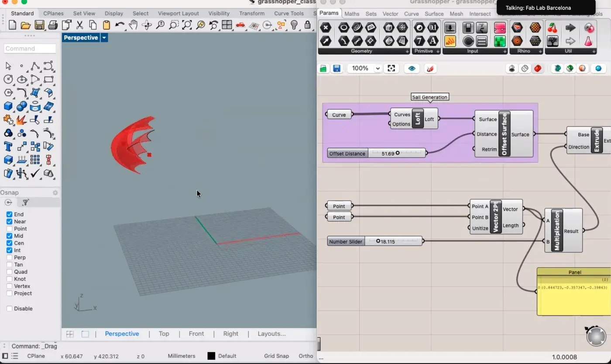Click the sketch red pen icon
This screenshot has width=611, height=364.
pyautogui.click(x=430, y=69)
